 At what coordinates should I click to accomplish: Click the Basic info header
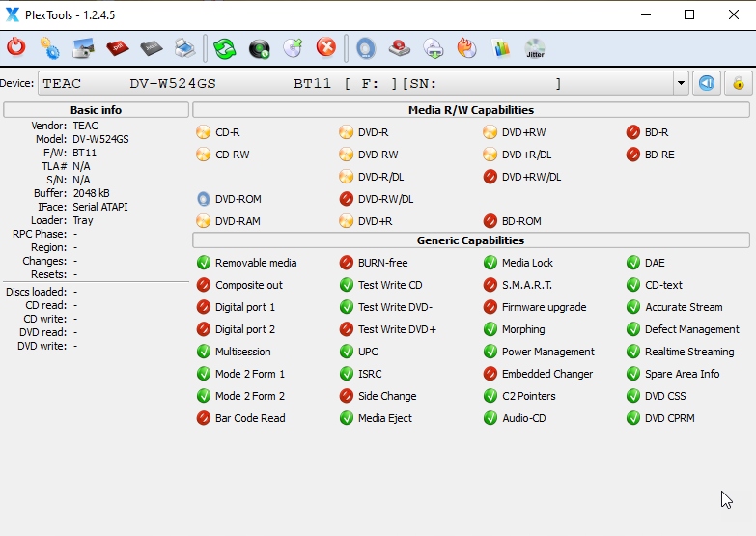96,110
